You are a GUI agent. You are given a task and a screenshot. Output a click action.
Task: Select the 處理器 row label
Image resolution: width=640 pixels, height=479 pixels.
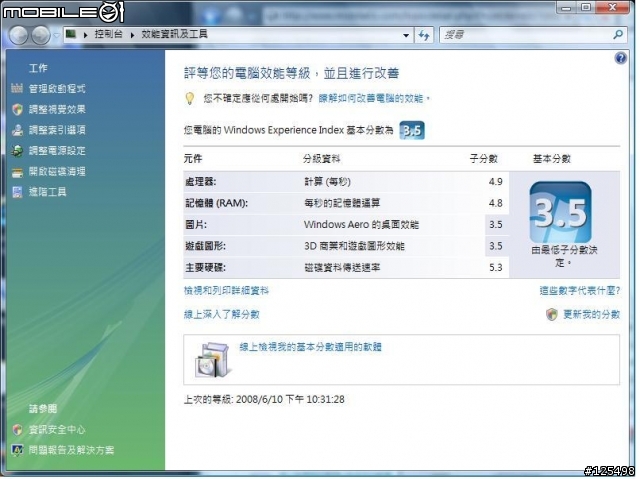tap(200, 182)
